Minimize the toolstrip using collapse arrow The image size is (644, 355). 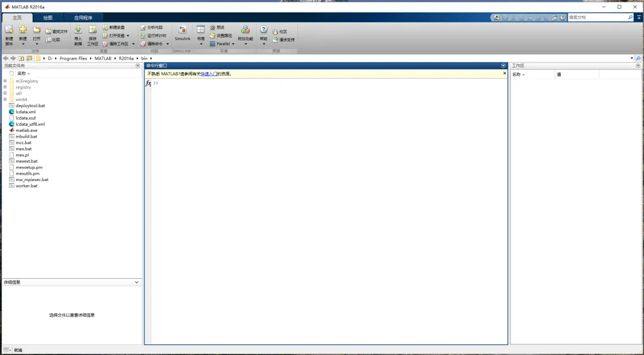[639, 18]
